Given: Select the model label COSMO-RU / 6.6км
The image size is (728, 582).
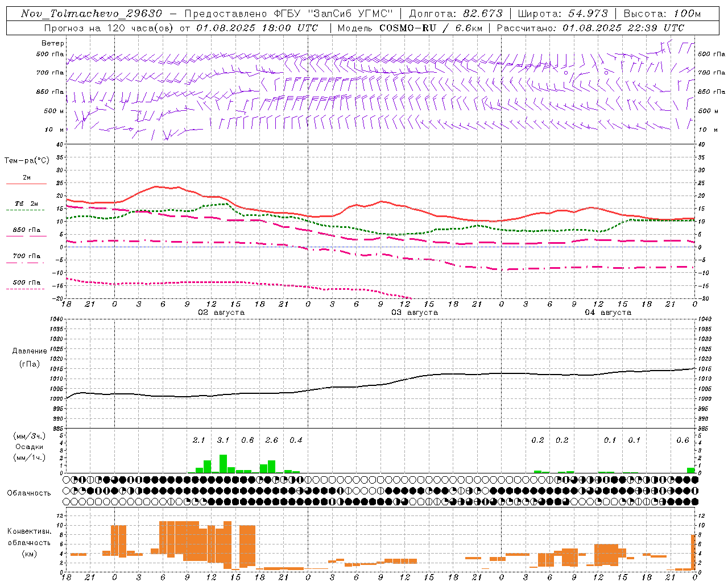Looking at the screenshot, I should (x=431, y=28).
